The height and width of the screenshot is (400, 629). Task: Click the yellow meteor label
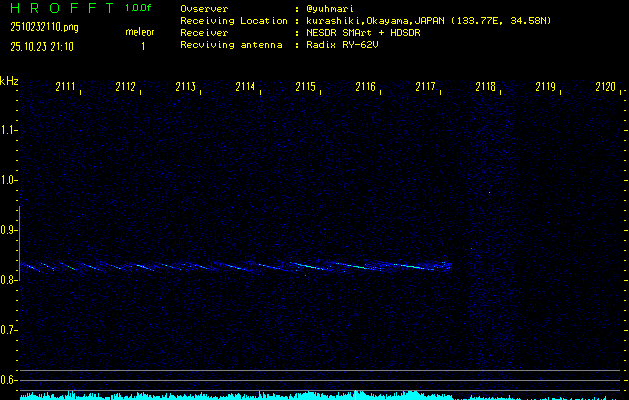pos(140,32)
